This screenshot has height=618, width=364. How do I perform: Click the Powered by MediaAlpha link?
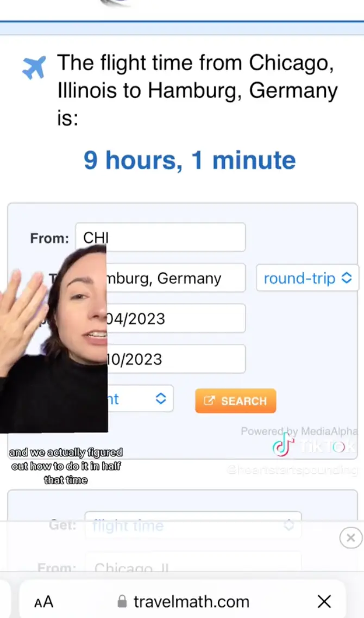point(299,431)
